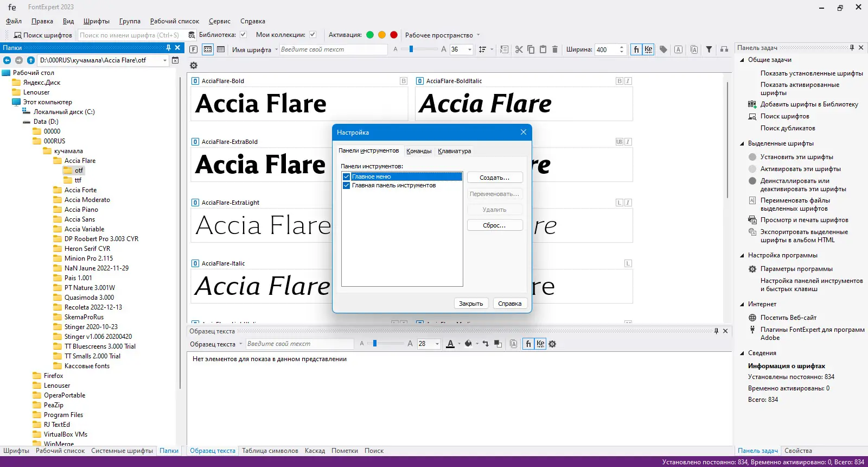Screen dimensions: 868x467
Task: Go back in the Folders panel
Action: (x=7, y=60)
